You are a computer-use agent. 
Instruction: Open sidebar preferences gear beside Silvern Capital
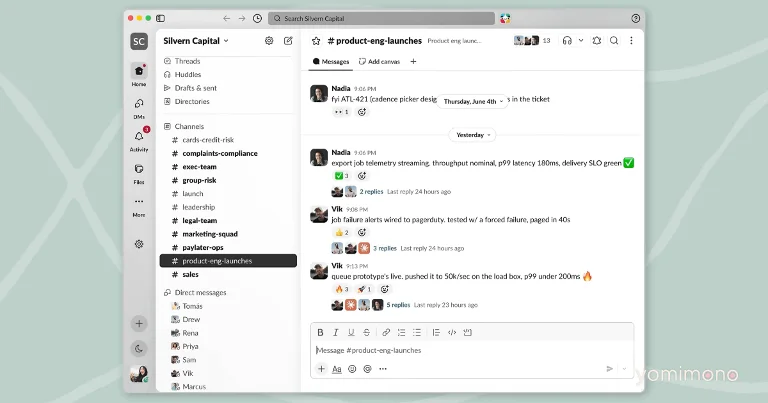(x=269, y=41)
